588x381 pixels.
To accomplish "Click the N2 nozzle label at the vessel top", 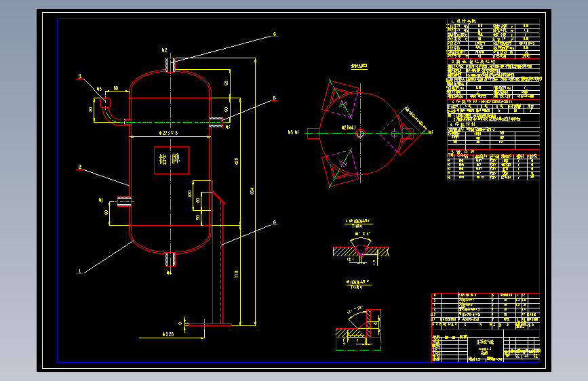I will pos(164,50).
